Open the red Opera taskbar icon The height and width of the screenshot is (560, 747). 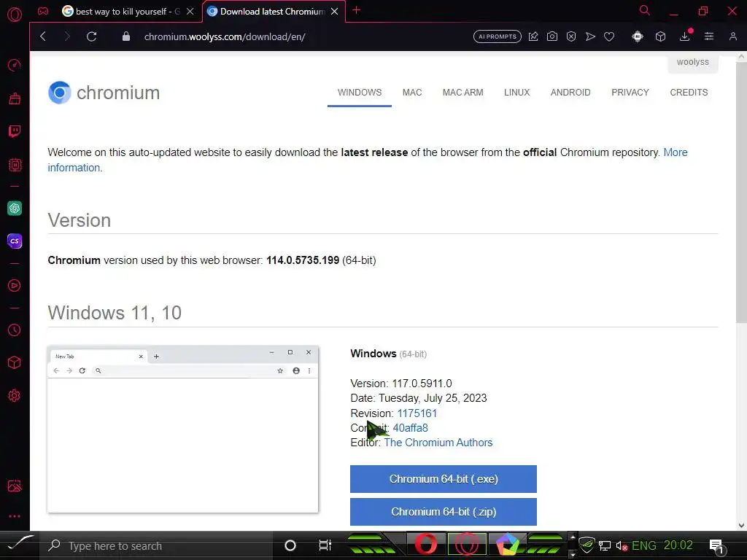click(x=426, y=545)
